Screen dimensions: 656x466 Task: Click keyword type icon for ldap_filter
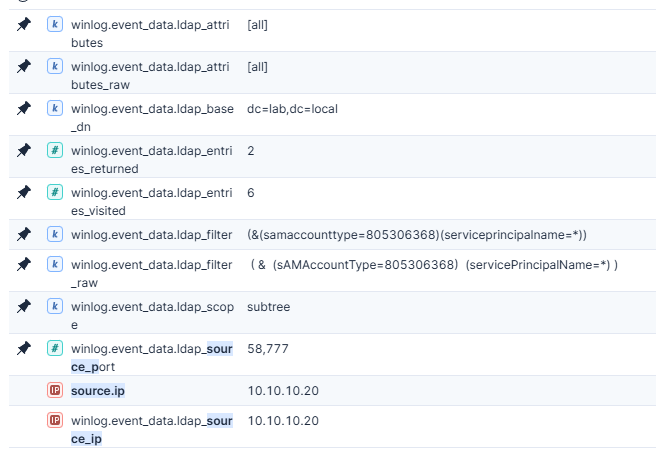pos(55,234)
